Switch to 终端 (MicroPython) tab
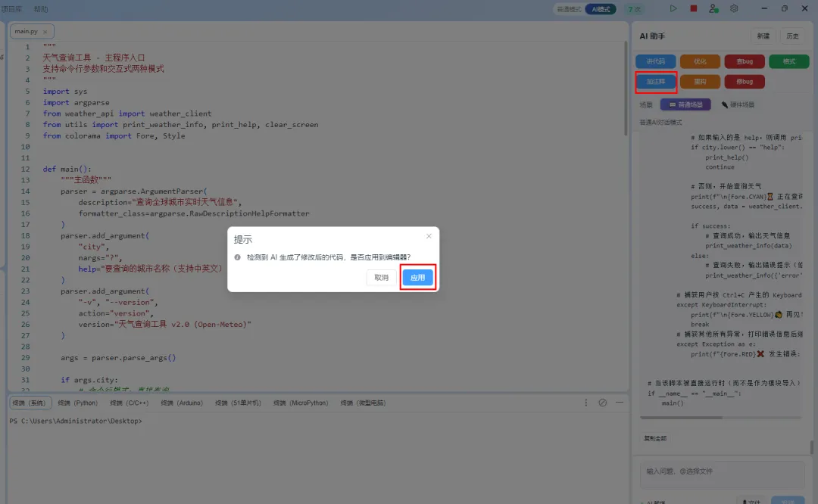Image resolution: width=818 pixels, height=504 pixels. (x=301, y=403)
